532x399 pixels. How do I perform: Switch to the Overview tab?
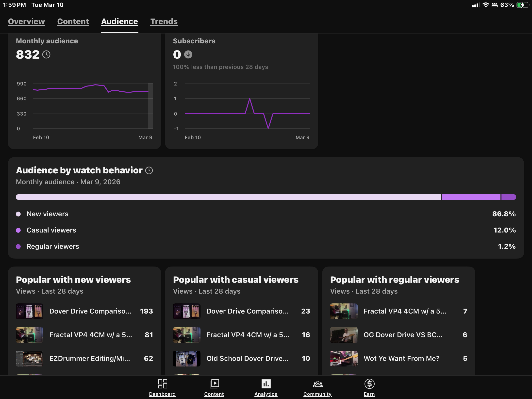pyautogui.click(x=26, y=21)
